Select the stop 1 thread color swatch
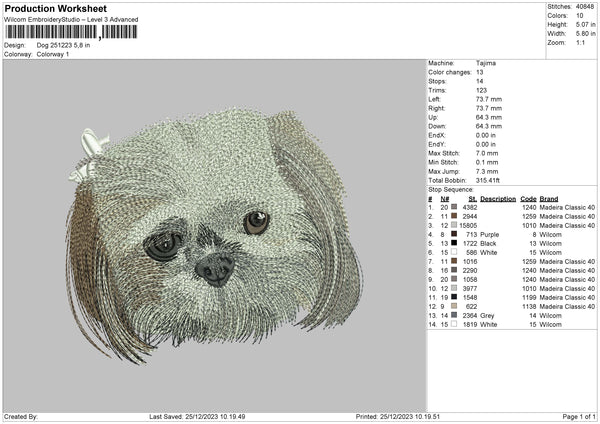 (x=454, y=207)
